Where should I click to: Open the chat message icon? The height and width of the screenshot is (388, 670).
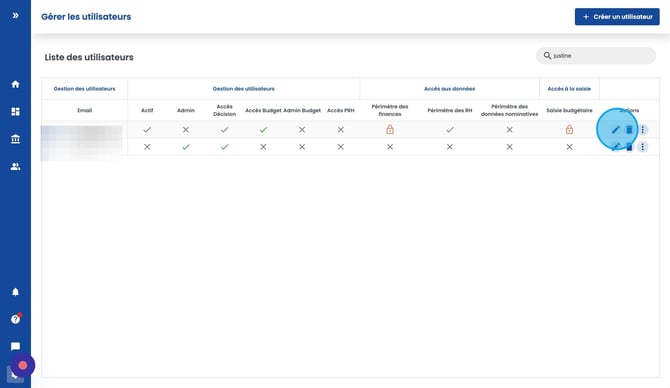[15, 347]
